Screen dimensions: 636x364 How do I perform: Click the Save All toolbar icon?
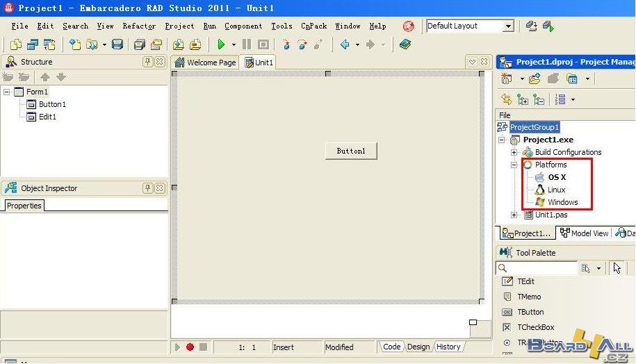coord(139,44)
